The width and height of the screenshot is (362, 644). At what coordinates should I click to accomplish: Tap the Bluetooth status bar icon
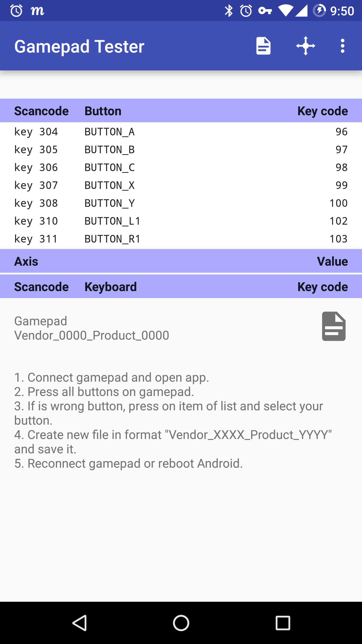pos(229,11)
